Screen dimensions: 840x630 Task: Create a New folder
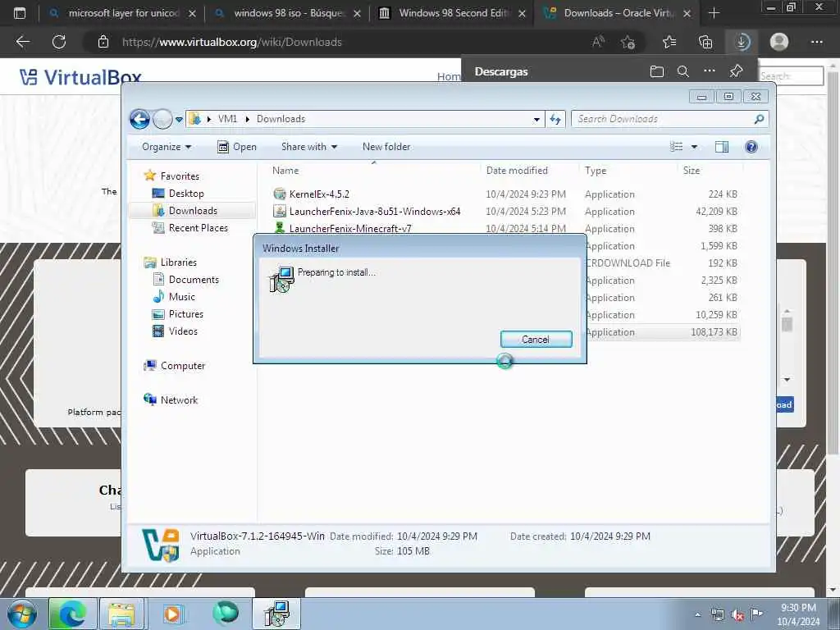pos(386,147)
